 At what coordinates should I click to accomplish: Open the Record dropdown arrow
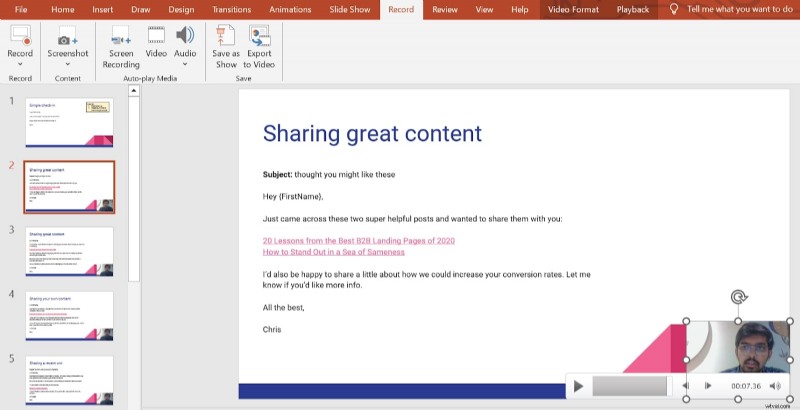coord(20,64)
